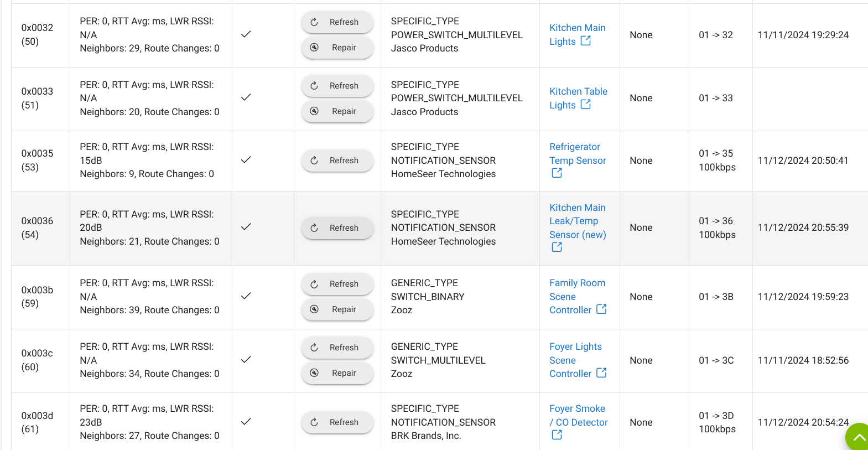Refresh node 0x003c (60)
This screenshot has height=450, width=868.
[337, 348]
